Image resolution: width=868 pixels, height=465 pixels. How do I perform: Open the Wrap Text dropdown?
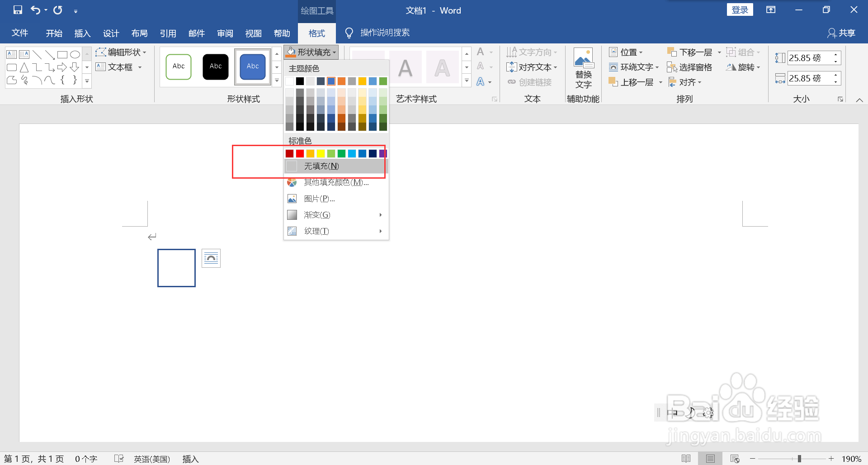(633, 67)
